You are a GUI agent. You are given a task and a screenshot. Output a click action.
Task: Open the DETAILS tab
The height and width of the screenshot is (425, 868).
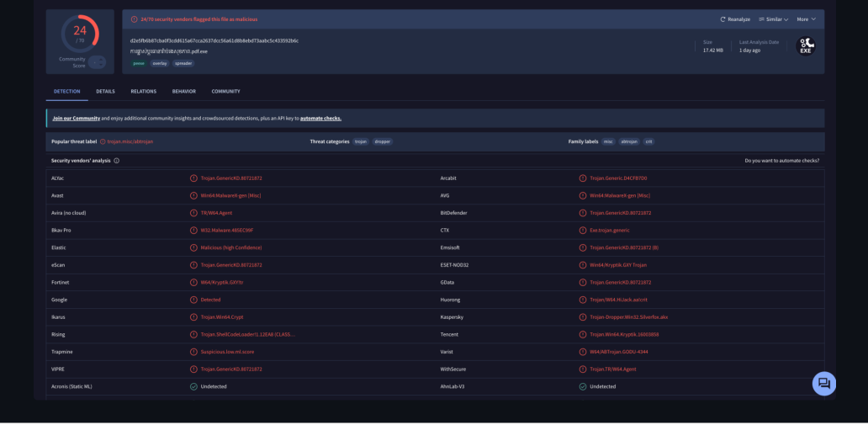click(x=105, y=92)
